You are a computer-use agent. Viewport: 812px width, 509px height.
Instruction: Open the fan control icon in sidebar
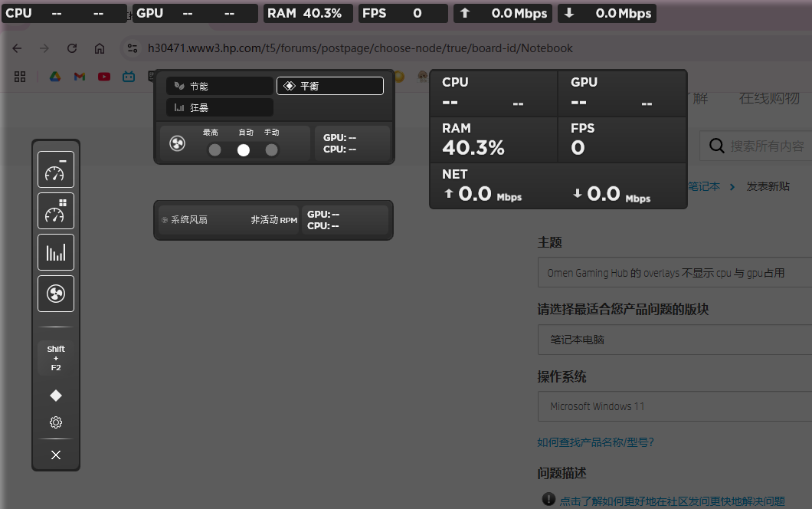pos(56,294)
